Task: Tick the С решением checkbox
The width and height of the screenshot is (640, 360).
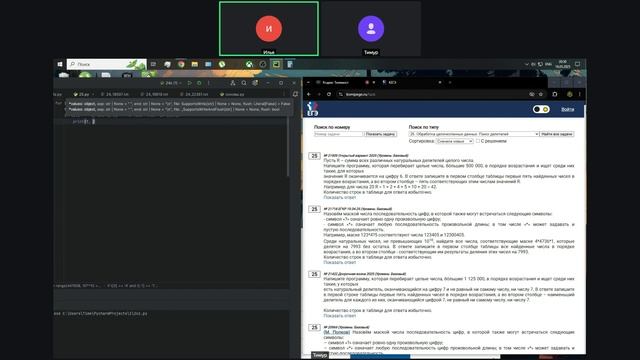Action: 478,141
